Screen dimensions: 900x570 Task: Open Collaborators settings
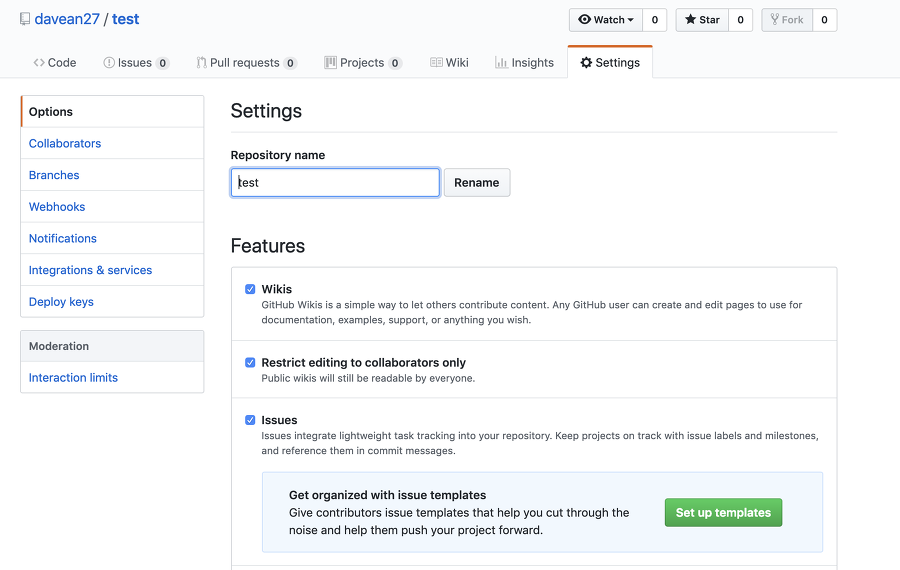112,144
